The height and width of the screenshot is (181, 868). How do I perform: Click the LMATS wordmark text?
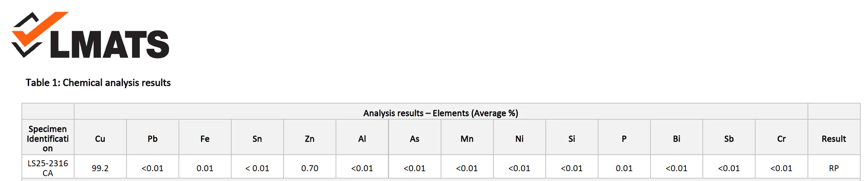coord(110,45)
